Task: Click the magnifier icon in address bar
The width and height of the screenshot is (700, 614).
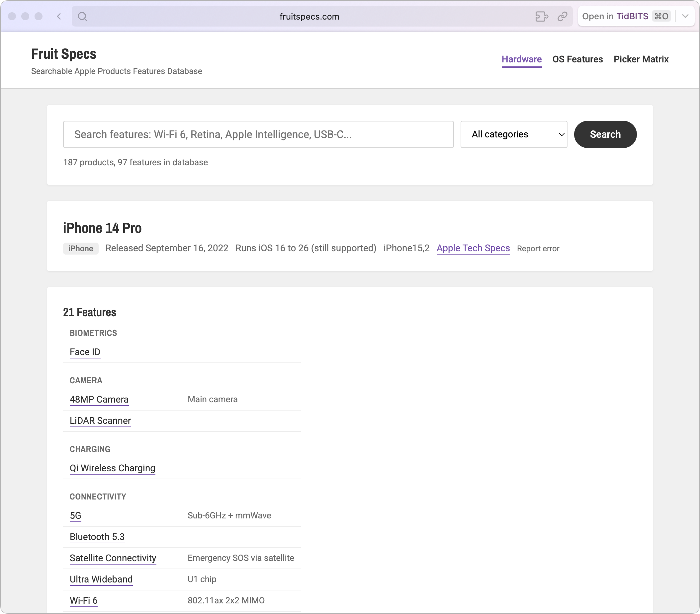Action: 82,16
